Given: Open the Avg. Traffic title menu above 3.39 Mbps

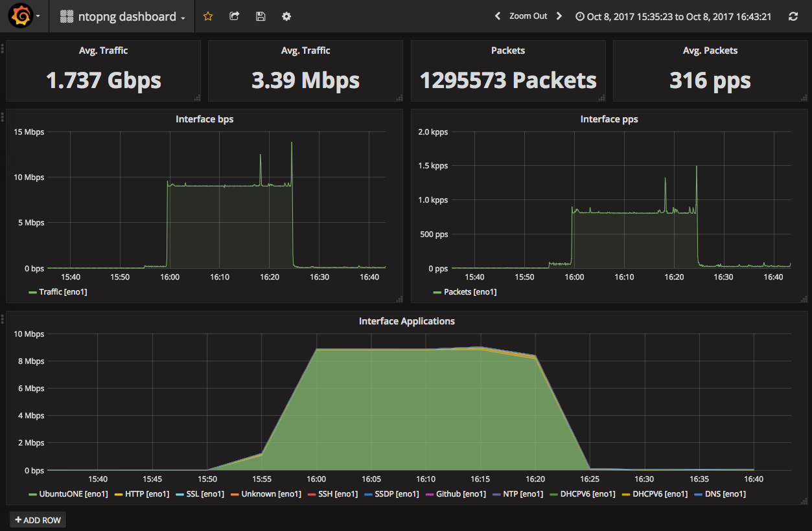Looking at the screenshot, I should tap(306, 51).
